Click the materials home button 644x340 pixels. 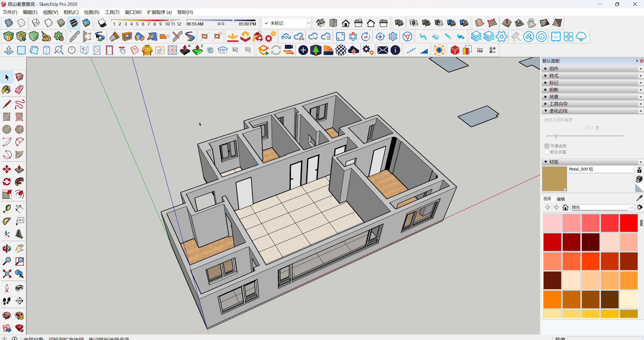(565, 207)
